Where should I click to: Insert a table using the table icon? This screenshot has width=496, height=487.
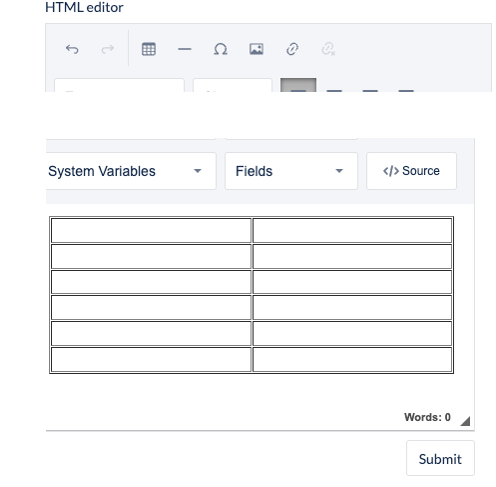(149, 49)
